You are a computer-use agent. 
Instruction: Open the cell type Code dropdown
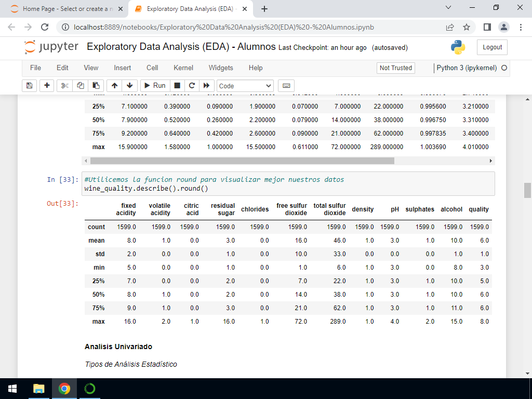point(245,86)
